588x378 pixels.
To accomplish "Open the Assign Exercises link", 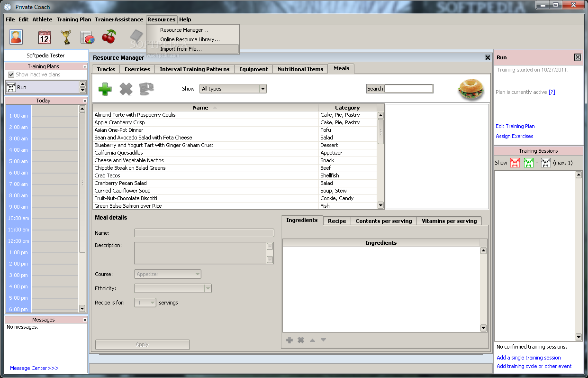I will 514,136.
